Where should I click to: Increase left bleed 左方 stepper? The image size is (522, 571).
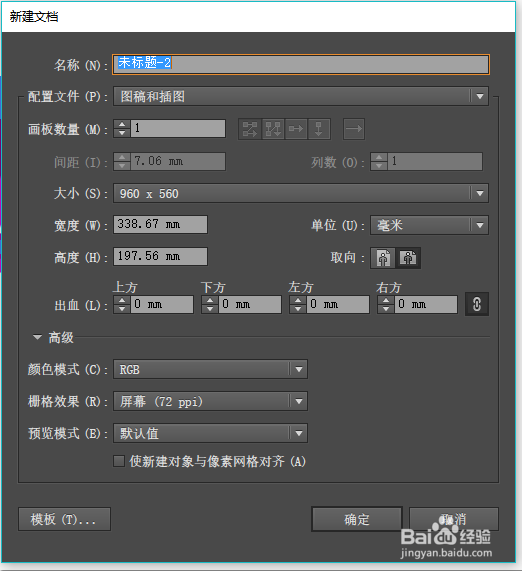tap(298, 300)
